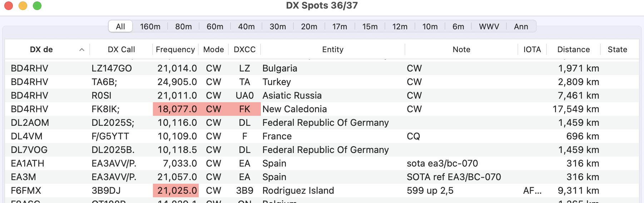Image resolution: width=644 pixels, height=203 pixels.
Task: Click the yellow minimize window button
Action: 23,6
